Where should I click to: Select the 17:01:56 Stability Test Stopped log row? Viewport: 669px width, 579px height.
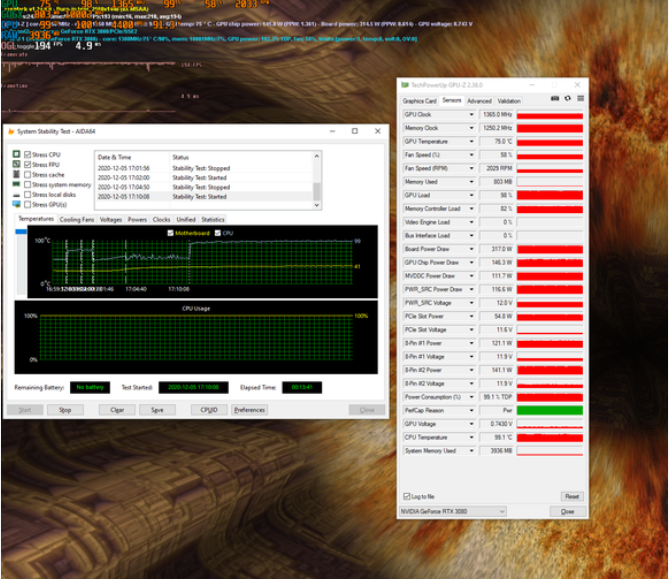pyautogui.click(x=204, y=168)
